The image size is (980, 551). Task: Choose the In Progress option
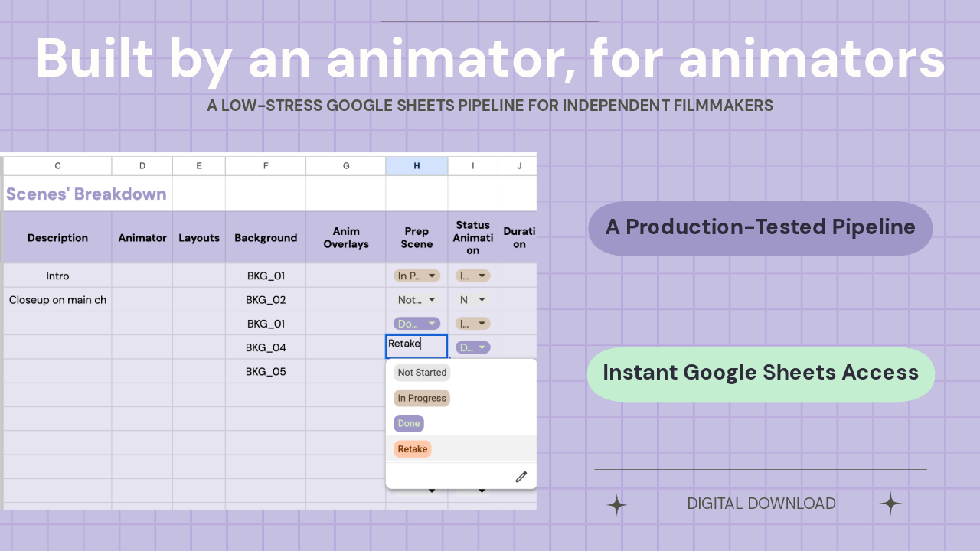click(422, 398)
